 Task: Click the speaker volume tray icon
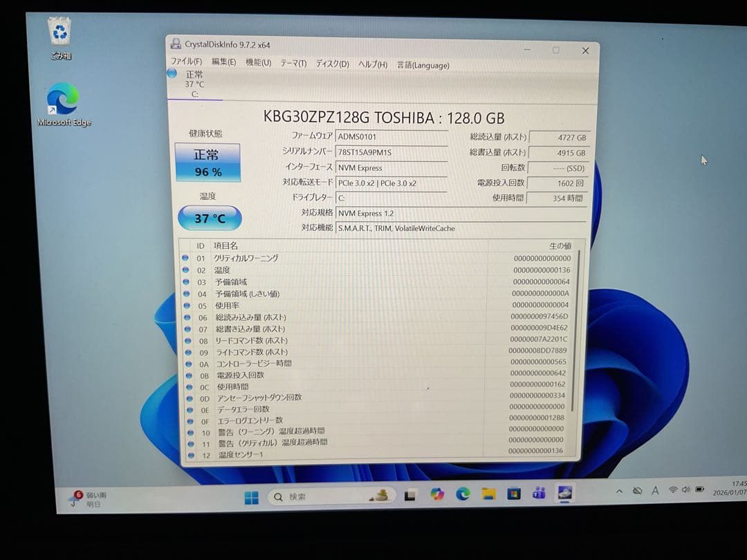[x=685, y=489]
